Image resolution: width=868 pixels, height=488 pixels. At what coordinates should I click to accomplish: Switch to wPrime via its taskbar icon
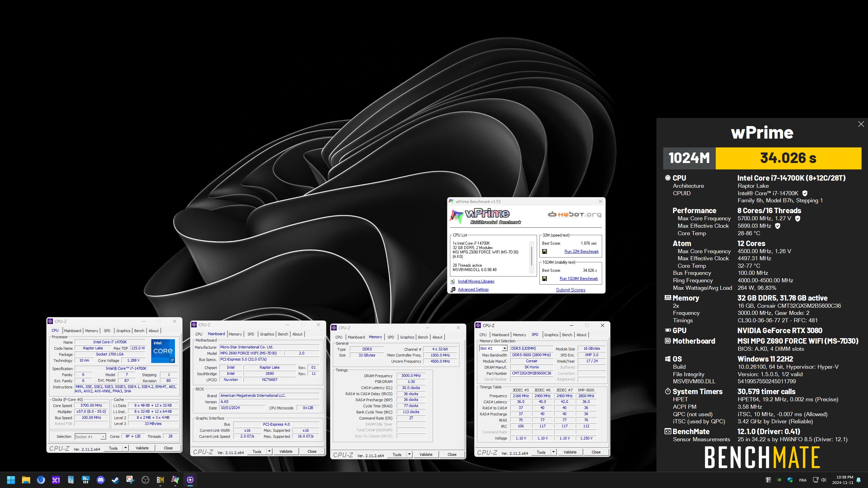click(175, 480)
